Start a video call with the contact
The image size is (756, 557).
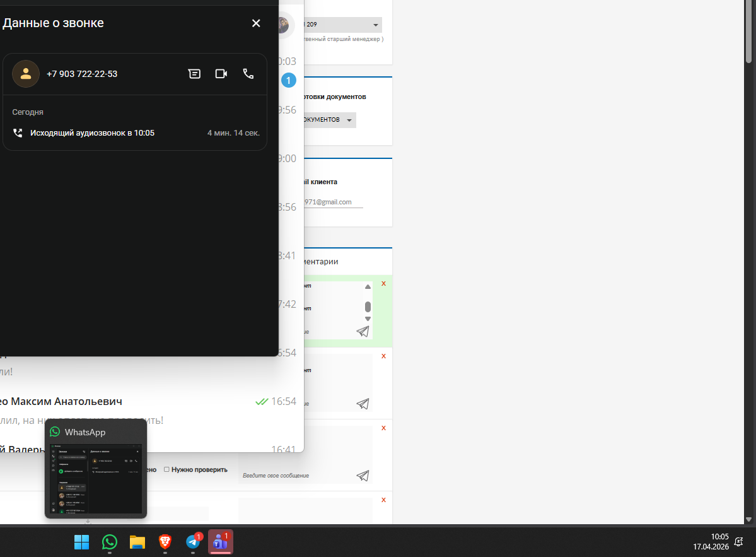(x=221, y=74)
